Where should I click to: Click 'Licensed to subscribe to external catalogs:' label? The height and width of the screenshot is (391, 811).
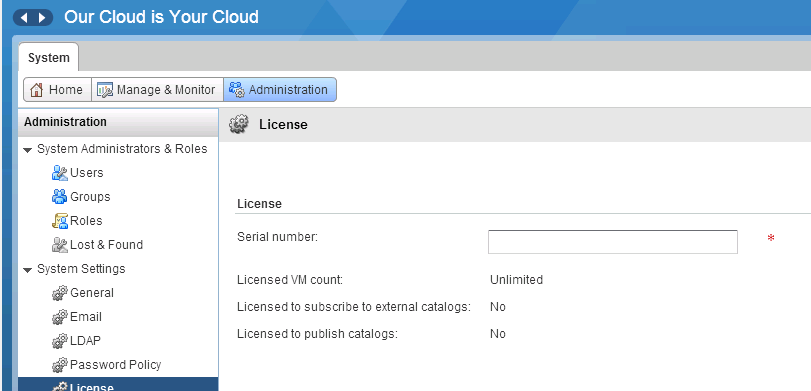point(354,307)
